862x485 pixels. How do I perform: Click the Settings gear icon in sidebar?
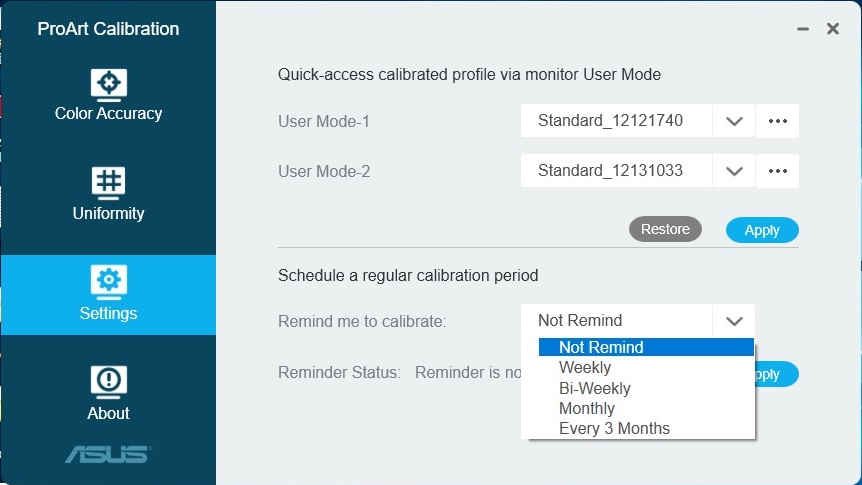click(x=108, y=282)
